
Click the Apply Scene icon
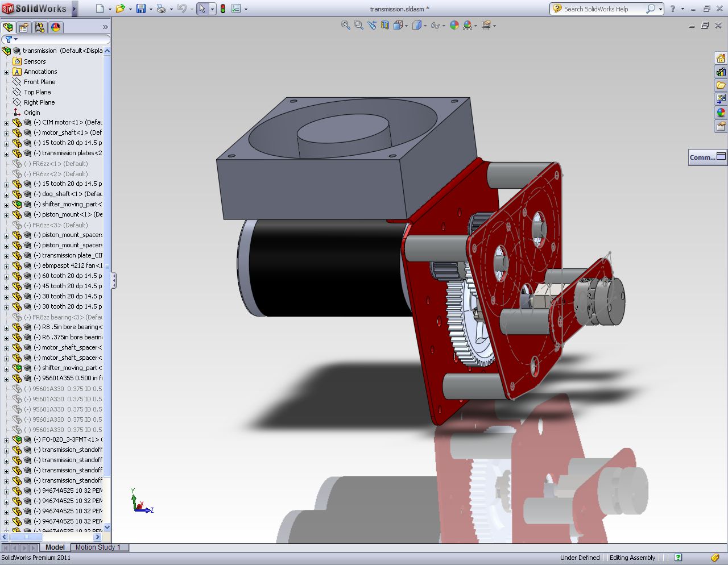pos(468,25)
